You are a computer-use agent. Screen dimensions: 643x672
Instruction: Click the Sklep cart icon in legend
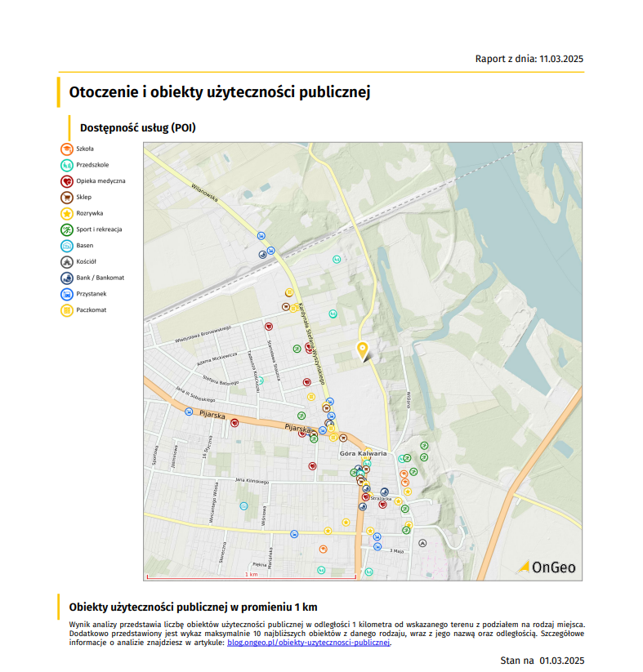[x=67, y=197]
